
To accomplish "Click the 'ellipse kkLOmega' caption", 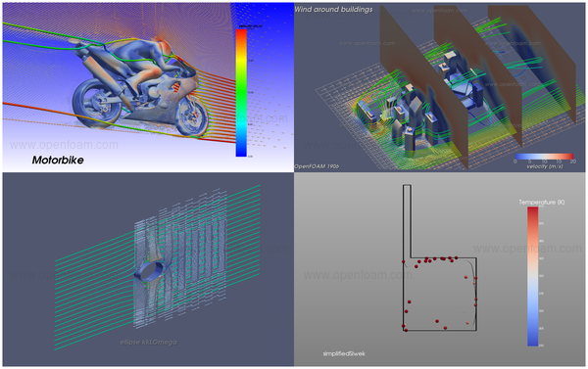I will pyautogui.click(x=149, y=342).
